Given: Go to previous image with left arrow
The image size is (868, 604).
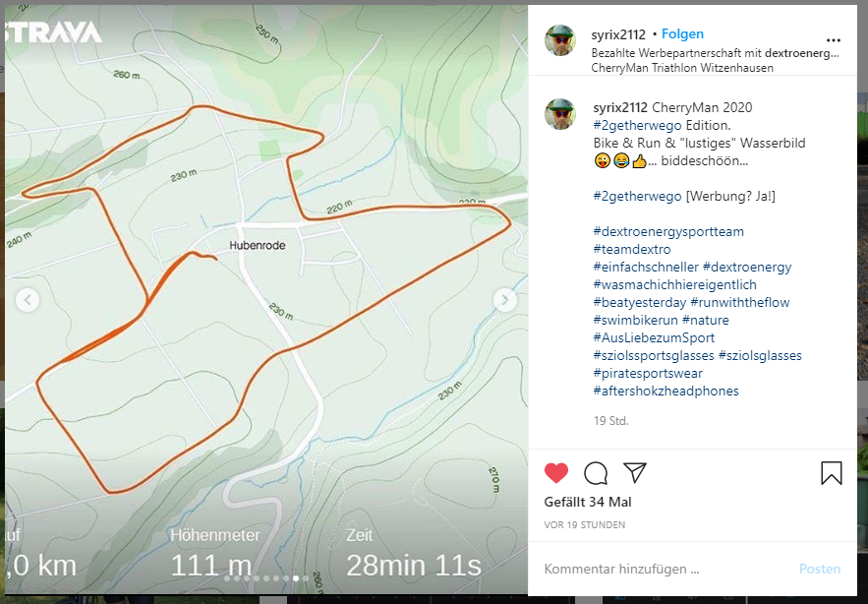Looking at the screenshot, I should coord(28,300).
